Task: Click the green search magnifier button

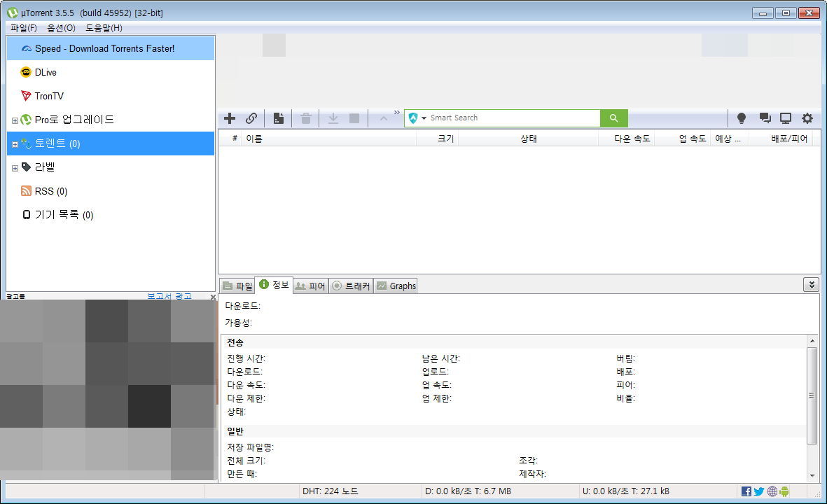Action: (613, 118)
